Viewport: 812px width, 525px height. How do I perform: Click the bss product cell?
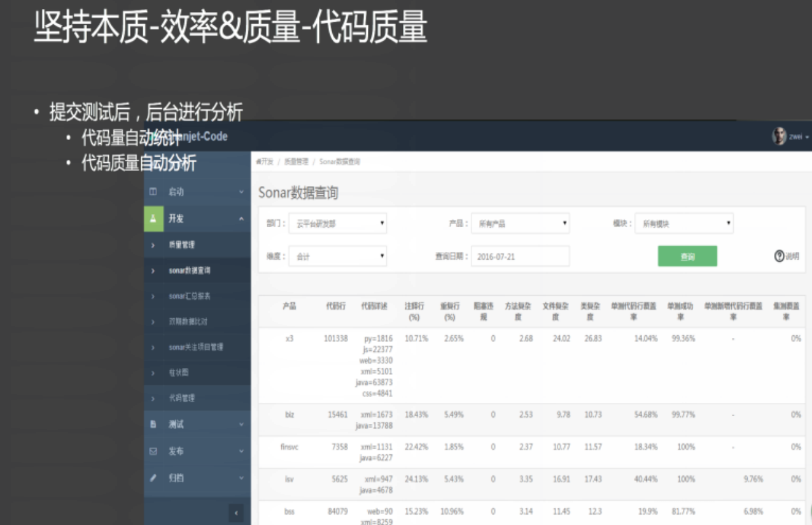click(x=290, y=511)
